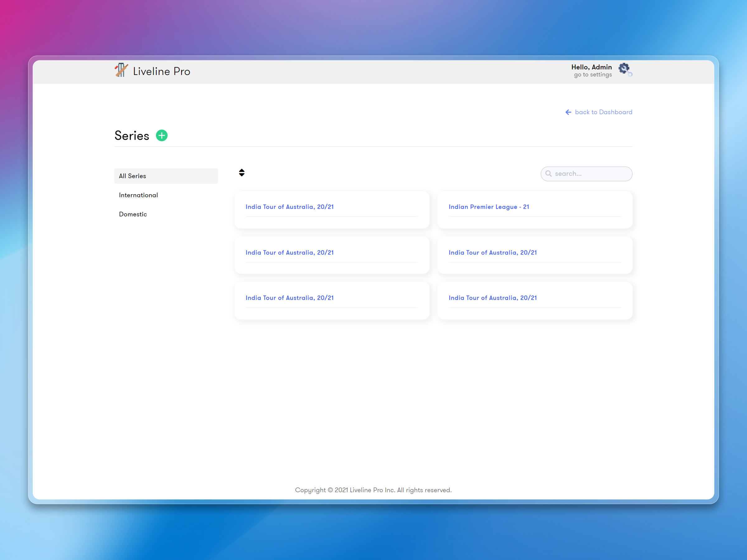Open the 'back to Dashboard' link
The height and width of the screenshot is (560, 747).
point(604,112)
